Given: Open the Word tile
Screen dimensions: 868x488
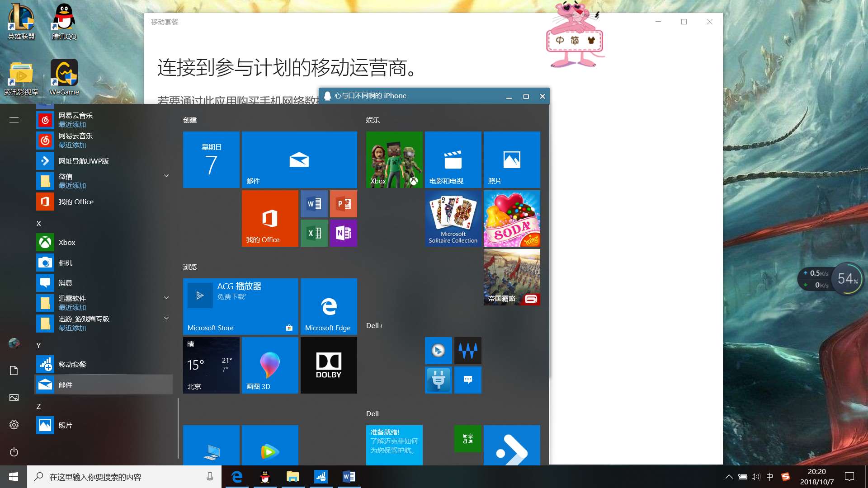Looking at the screenshot, I should [314, 204].
